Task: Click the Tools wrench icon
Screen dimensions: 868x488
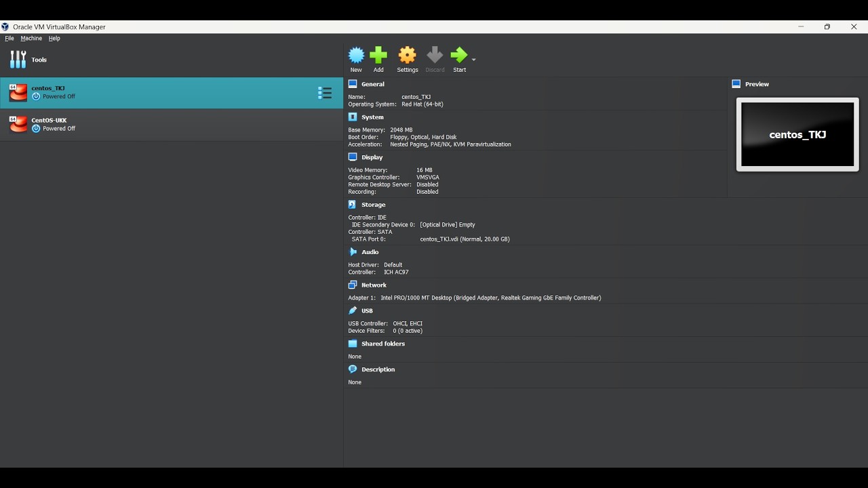Action: point(18,60)
